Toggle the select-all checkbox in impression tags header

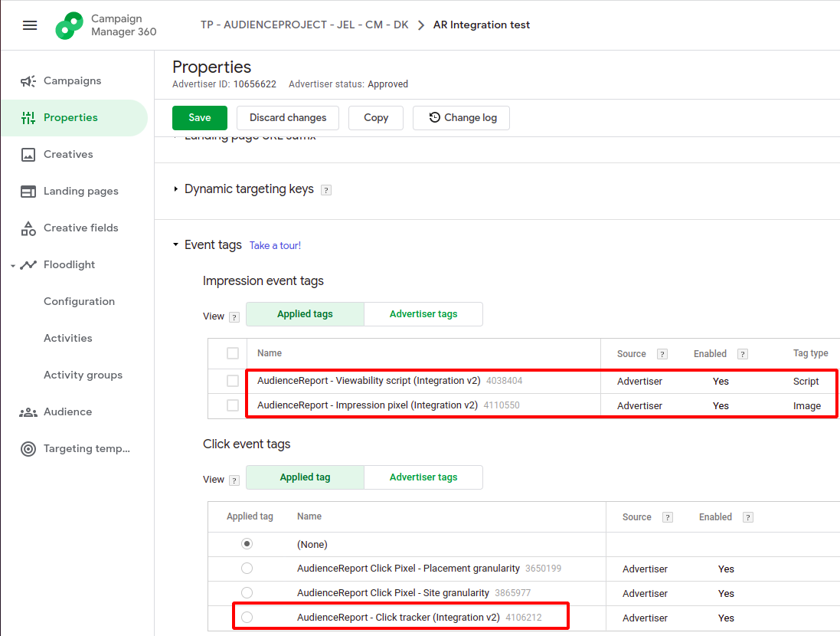click(233, 353)
